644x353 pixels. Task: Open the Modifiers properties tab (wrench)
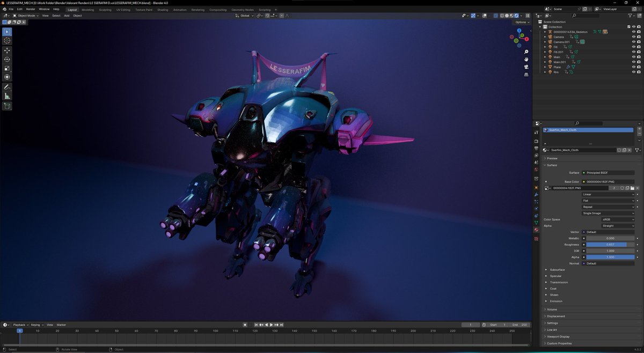(536, 194)
